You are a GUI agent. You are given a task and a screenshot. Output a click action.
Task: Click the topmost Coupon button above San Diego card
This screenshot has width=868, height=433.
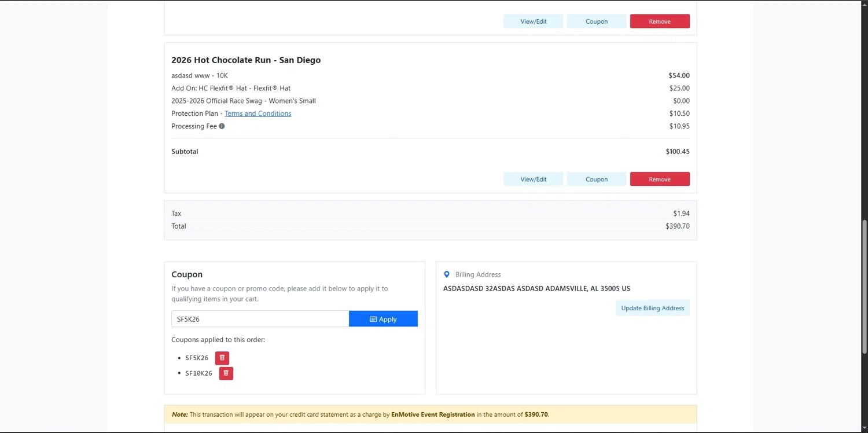pos(597,21)
